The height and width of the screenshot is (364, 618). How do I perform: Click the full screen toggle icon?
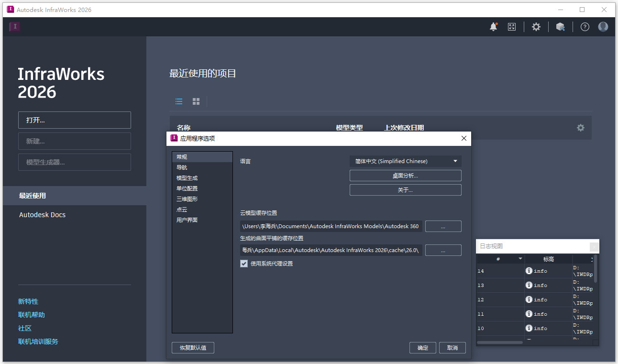(511, 27)
